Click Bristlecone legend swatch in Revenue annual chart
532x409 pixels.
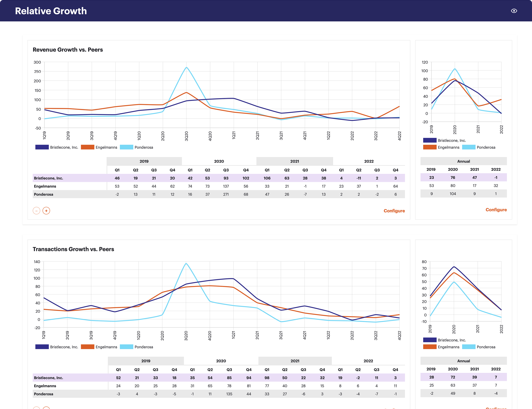pos(430,140)
